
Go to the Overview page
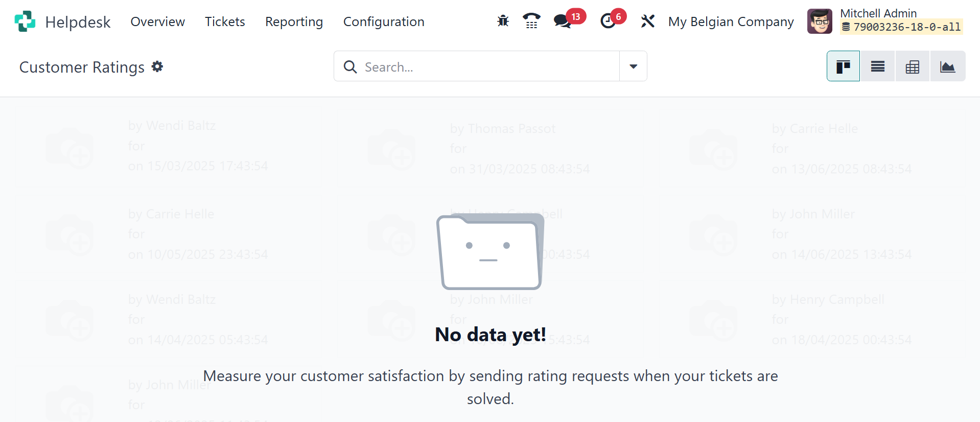[x=157, y=21]
